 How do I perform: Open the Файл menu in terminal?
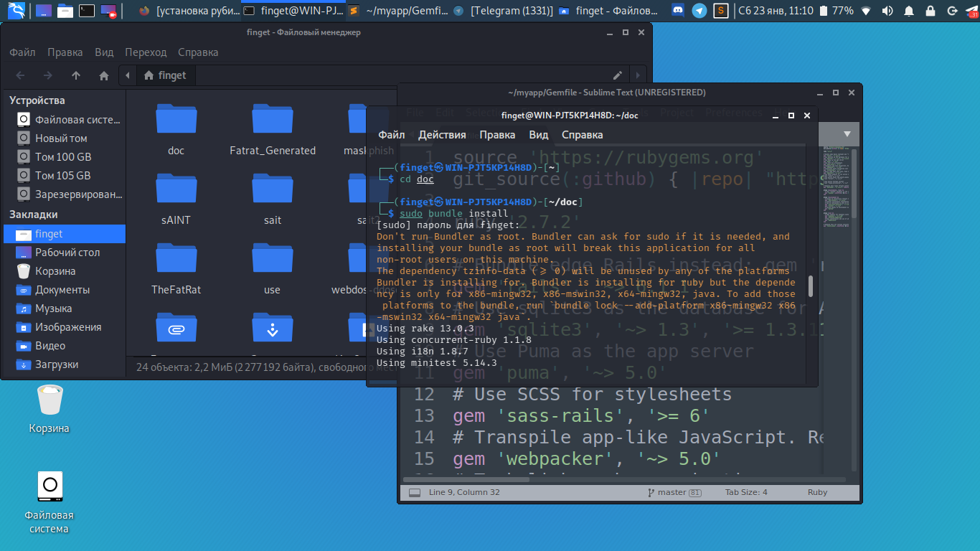click(392, 135)
